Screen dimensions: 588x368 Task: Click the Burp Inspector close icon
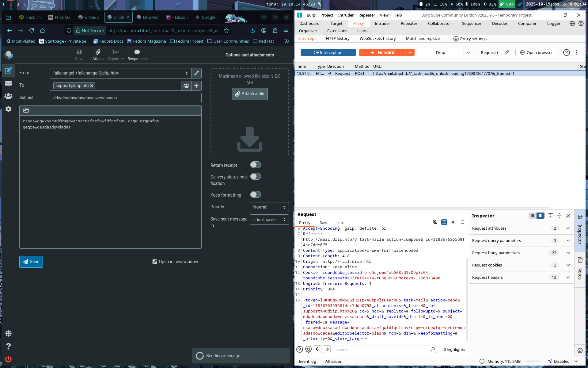pyautogui.click(x=568, y=216)
